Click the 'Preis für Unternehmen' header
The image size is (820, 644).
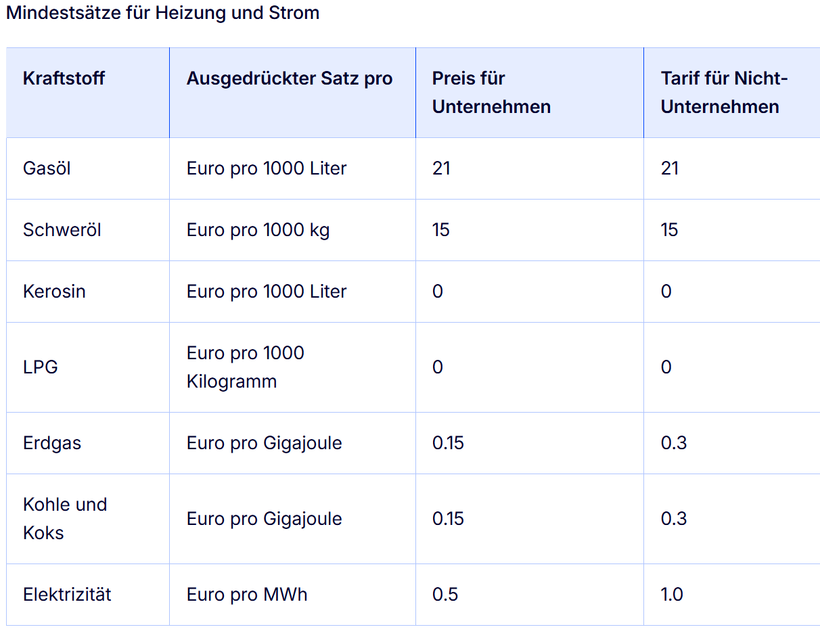(491, 93)
